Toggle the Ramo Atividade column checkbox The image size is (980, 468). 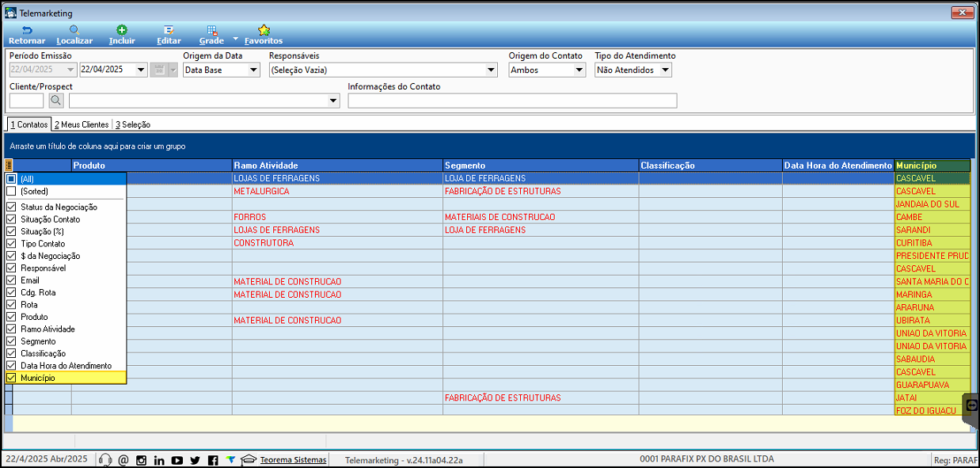pyautogui.click(x=11, y=329)
